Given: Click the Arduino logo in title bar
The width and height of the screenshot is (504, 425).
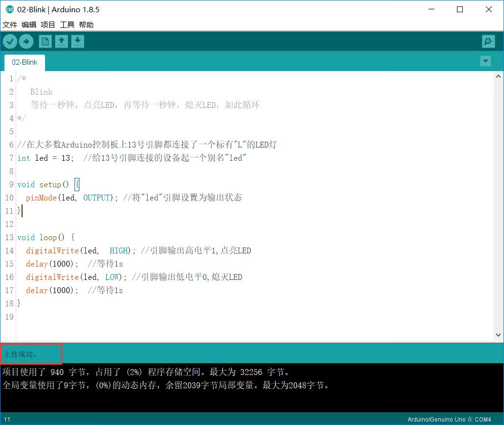Looking at the screenshot, I should pyautogui.click(x=10, y=10).
